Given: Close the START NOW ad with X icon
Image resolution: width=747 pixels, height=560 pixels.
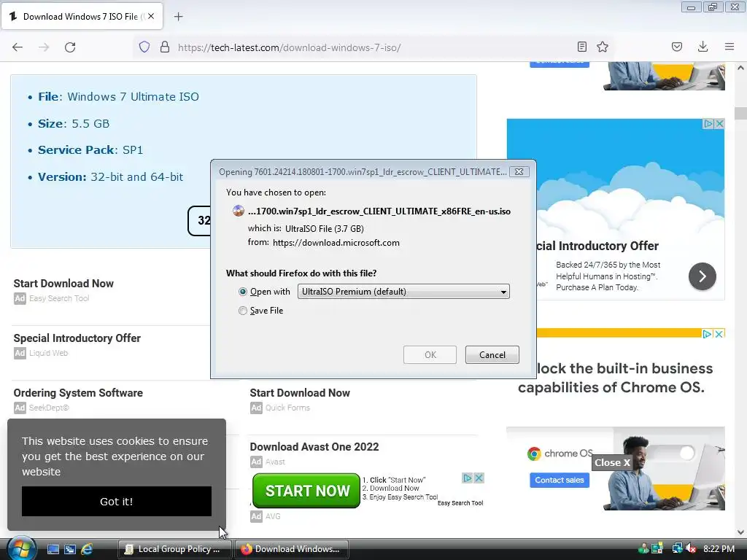Looking at the screenshot, I should 479,478.
